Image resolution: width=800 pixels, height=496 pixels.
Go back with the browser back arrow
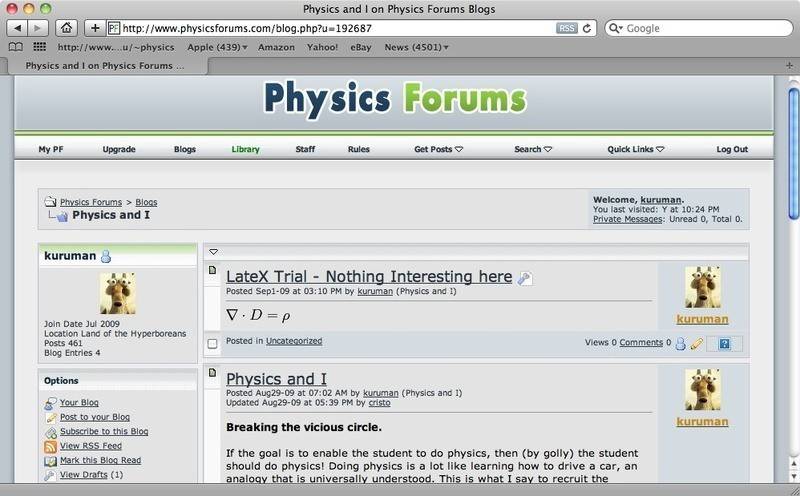18,28
